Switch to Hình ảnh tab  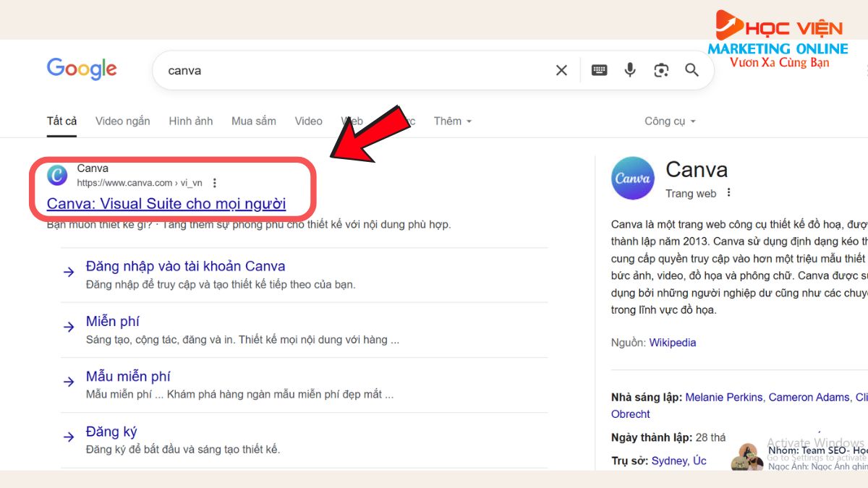point(191,121)
